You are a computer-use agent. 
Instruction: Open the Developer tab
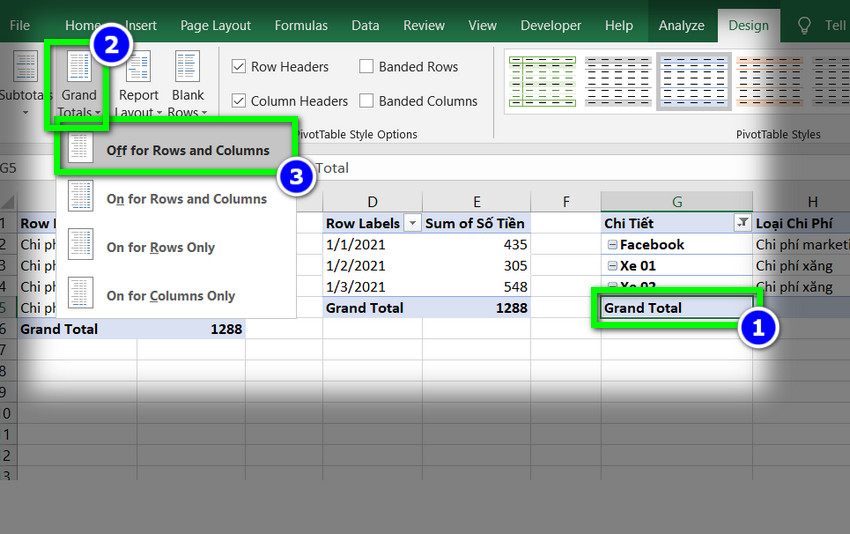[x=551, y=25]
